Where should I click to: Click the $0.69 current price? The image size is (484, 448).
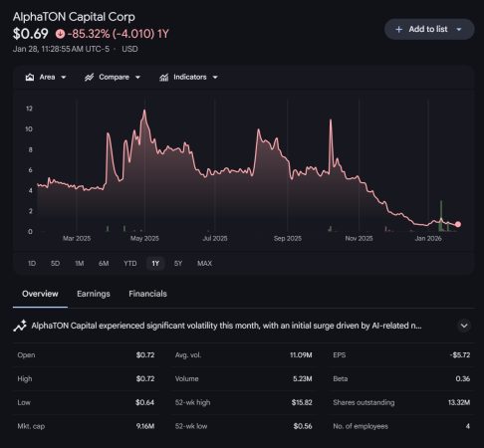pyautogui.click(x=31, y=34)
